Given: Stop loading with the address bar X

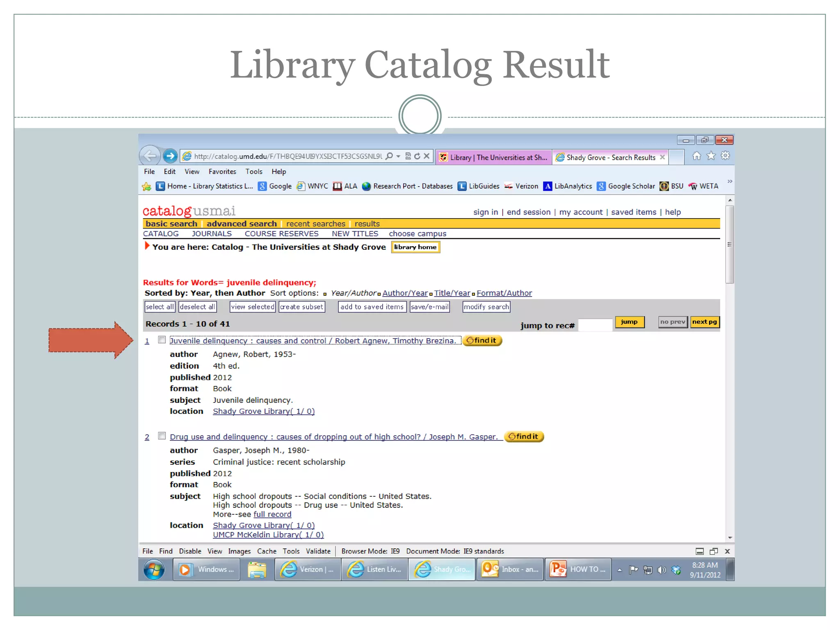Looking at the screenshot, I should pyautogui.click(x=427, y=156).
